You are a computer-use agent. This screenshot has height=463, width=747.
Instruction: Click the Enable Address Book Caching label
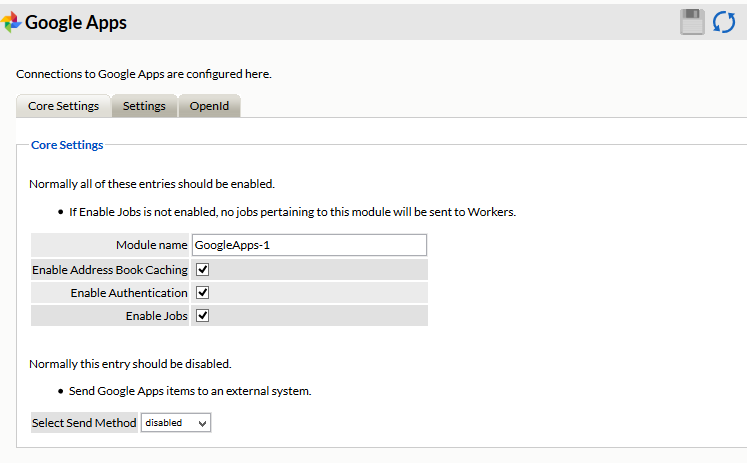(110, 270)
